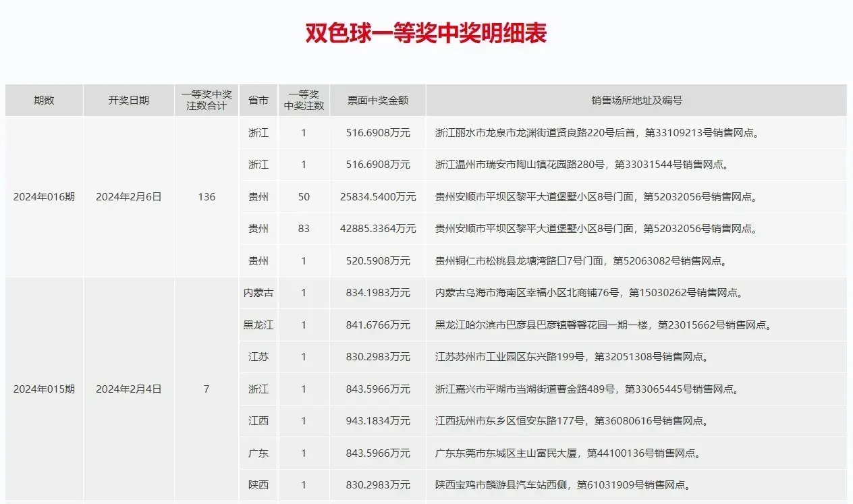This screenshot has height=504, width=853.
Task: Click the 2024年2月4日 draw date cell
Action: coord(128,389)
